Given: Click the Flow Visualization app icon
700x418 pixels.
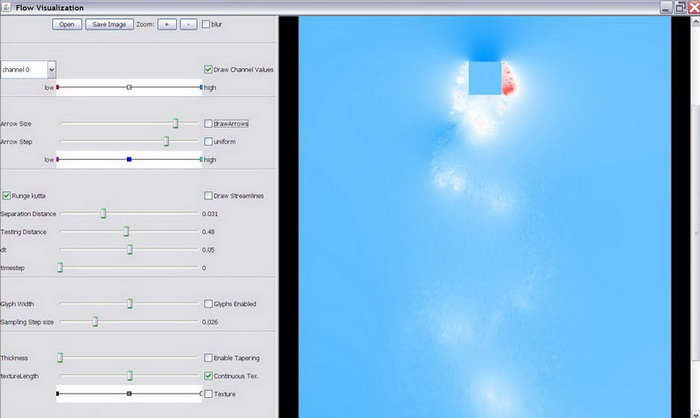Looking at the screenshot, I should (x=7, y=7).
